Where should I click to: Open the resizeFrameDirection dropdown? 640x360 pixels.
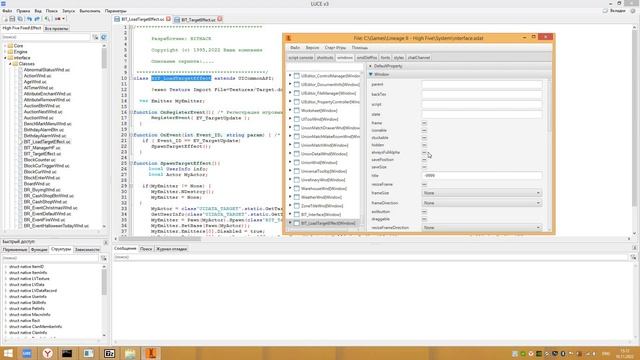pyautogui.click(x=482, y=228)
